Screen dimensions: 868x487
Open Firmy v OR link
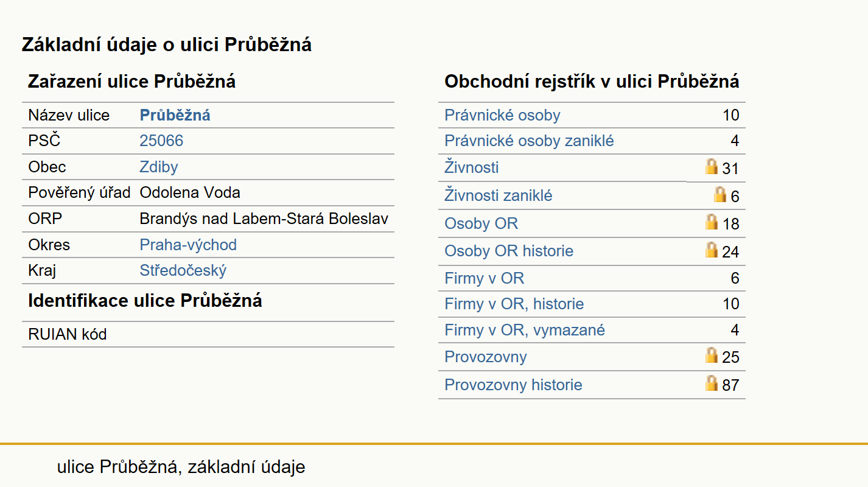(485, 279)
